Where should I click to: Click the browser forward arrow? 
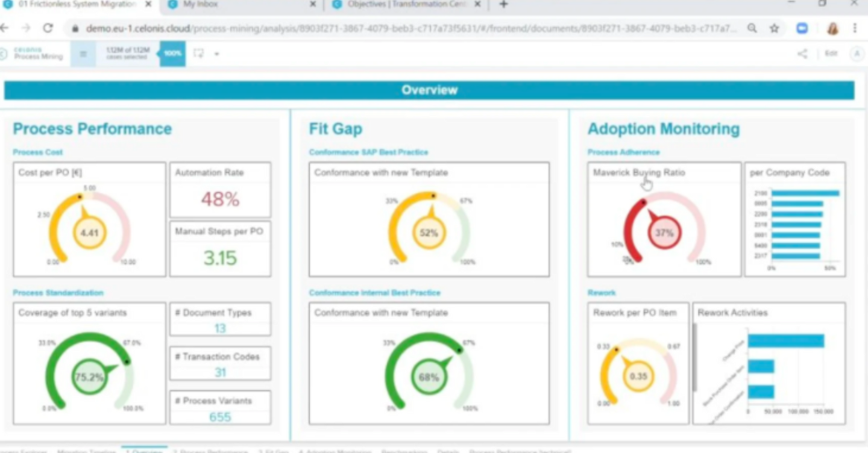point(26,28)
